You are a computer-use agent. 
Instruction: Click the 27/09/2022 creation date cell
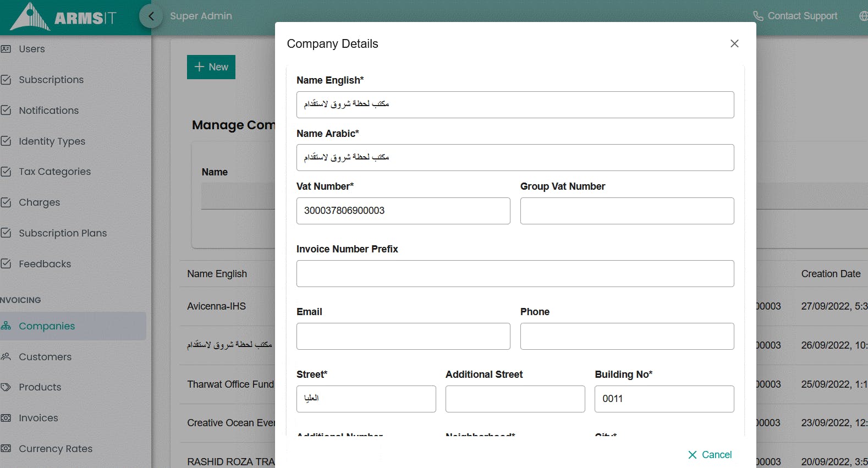[x=834, y=306]
